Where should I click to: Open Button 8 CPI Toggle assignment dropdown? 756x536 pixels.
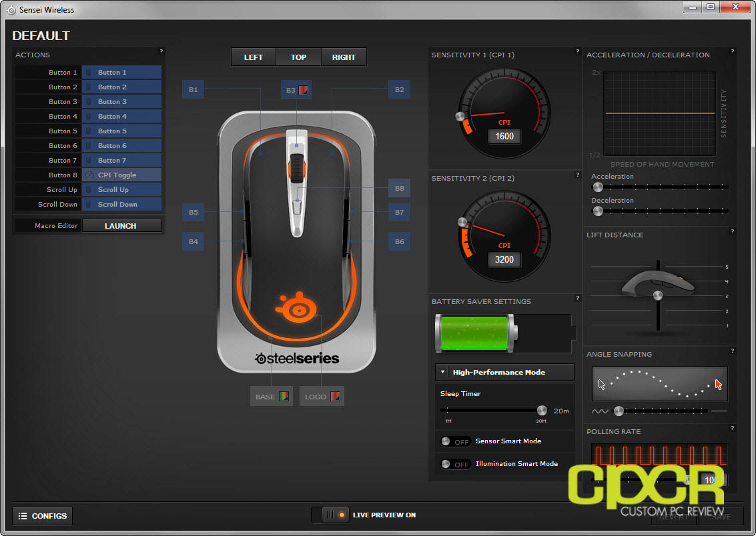[x=121, y=175]
